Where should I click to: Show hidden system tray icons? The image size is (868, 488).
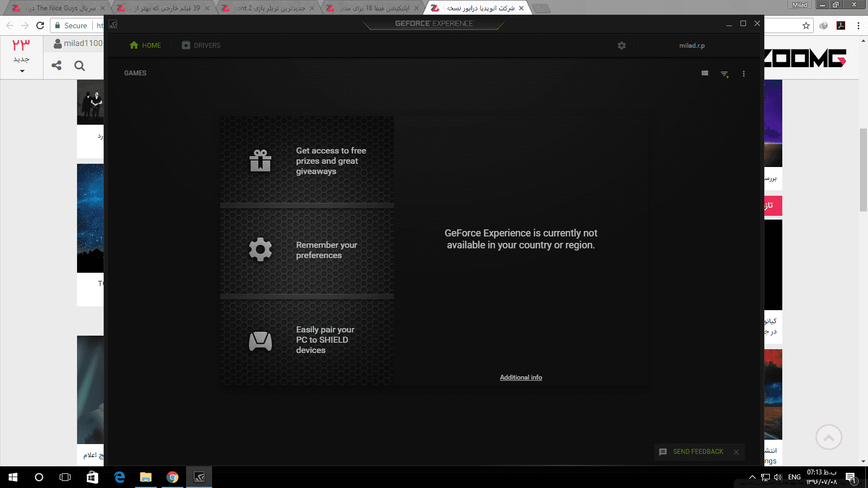click(752, 477)
